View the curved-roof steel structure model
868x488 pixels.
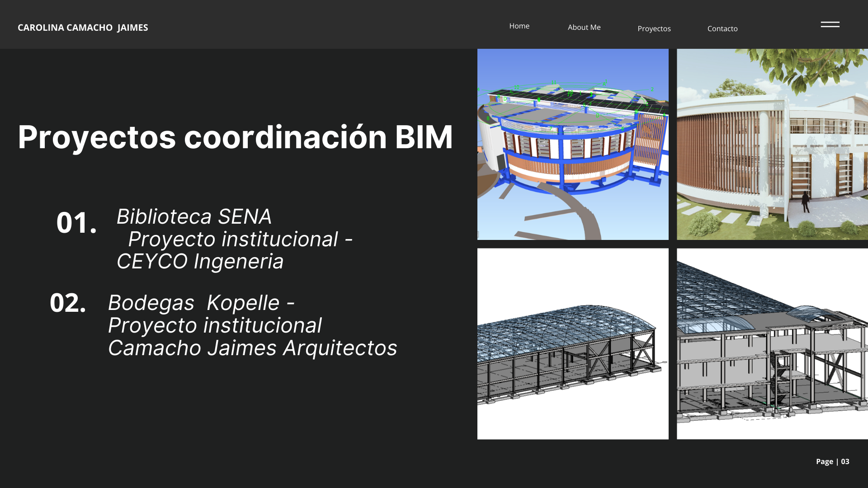tap(572, 343)
